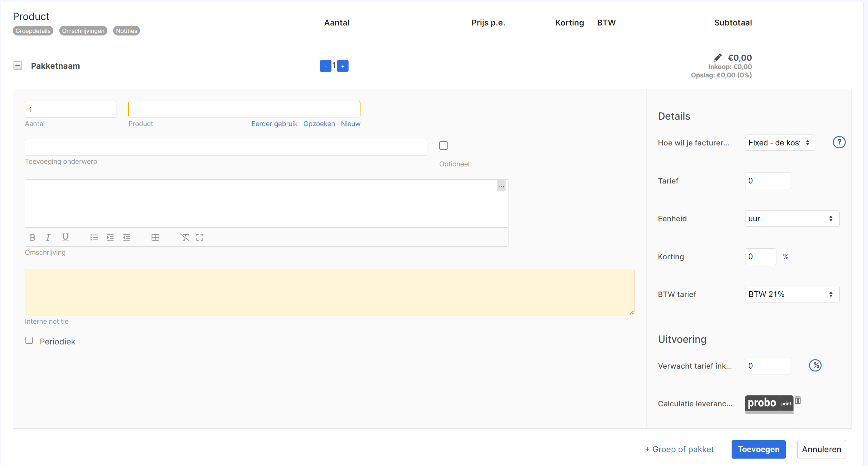This screenshot has width=868, height=466.
Task: Focus the Product search field
Action: point(244,109)
